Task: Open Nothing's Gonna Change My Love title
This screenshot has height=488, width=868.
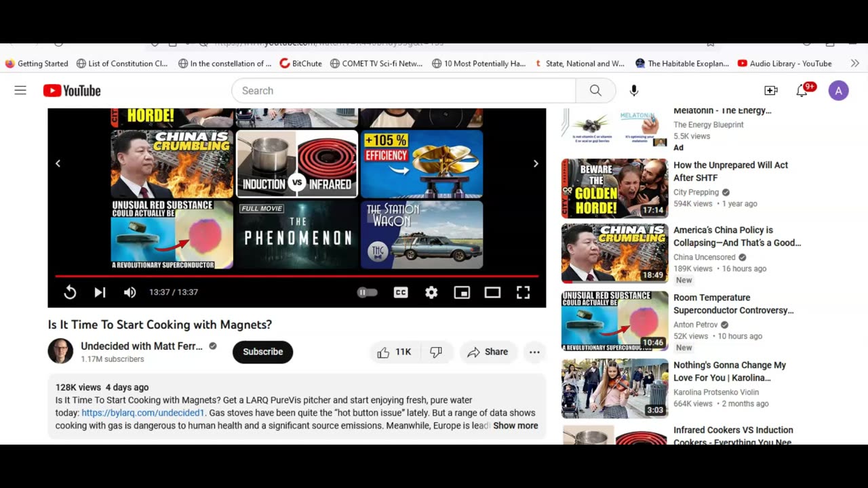Action: point(730,371)
